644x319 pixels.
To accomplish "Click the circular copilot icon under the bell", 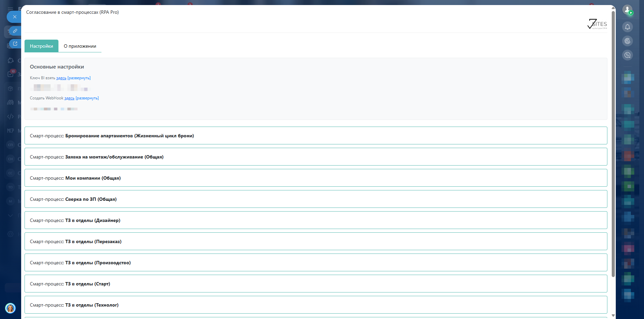I will click(x=627, y=41).
